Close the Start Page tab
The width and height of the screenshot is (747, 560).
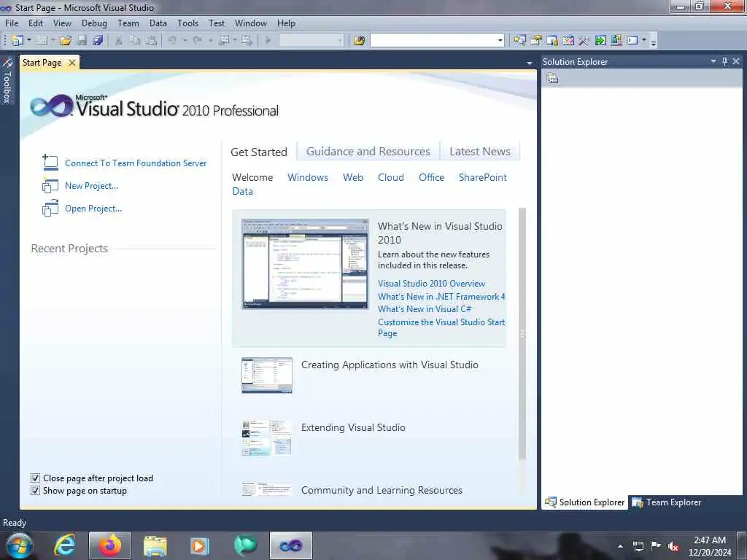[x=72, y=63]
